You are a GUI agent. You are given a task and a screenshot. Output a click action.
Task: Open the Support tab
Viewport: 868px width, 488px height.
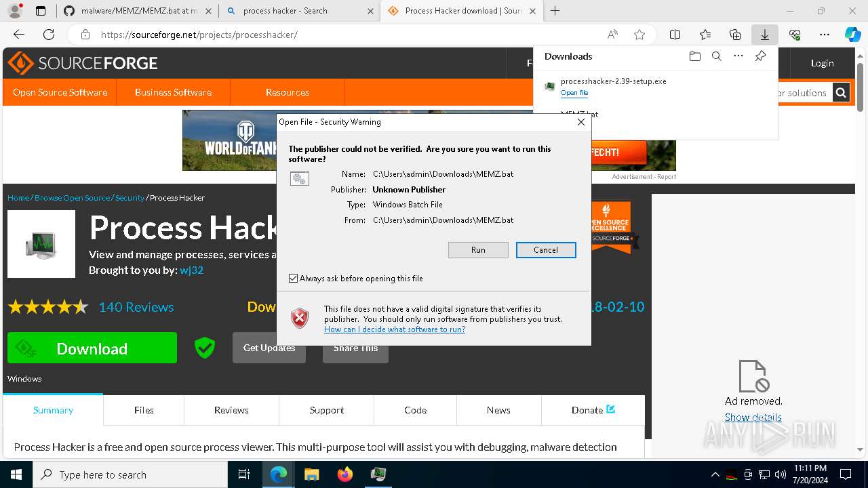pyautogui.click(x=327, y=410)
